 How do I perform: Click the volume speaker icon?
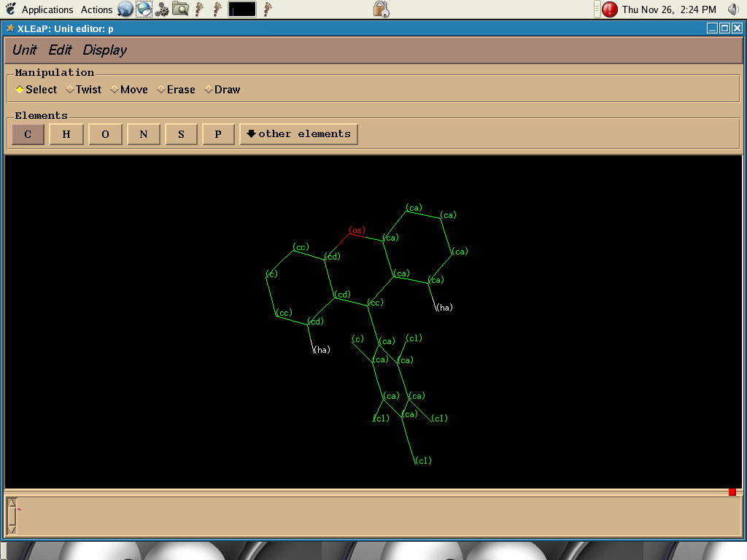(733, 9)
